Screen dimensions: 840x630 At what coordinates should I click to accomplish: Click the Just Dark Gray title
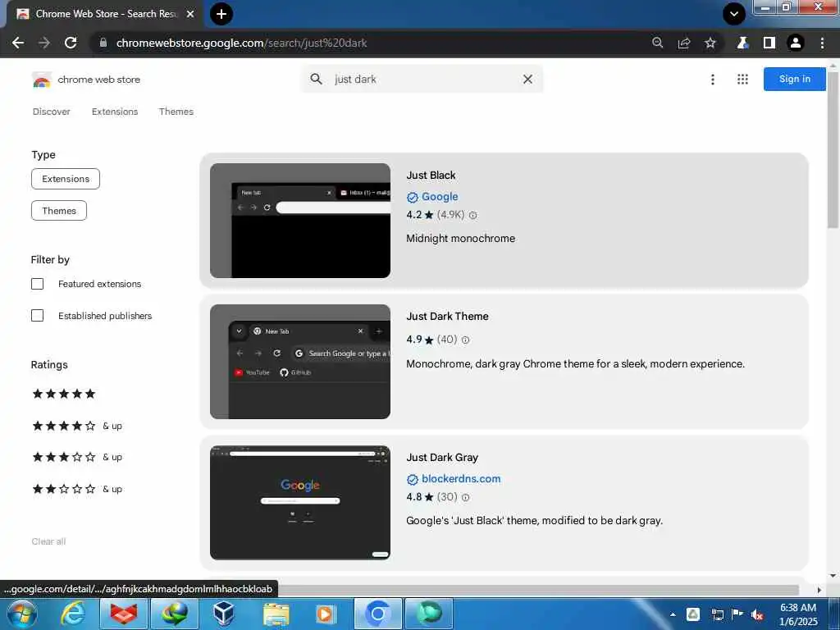pos(442,458)
